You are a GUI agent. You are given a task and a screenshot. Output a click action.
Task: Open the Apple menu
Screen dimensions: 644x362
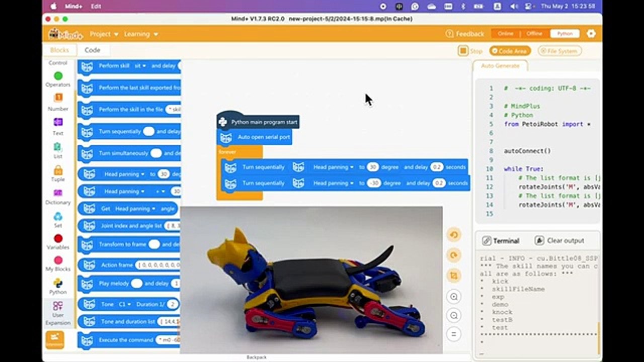point(53,7)
